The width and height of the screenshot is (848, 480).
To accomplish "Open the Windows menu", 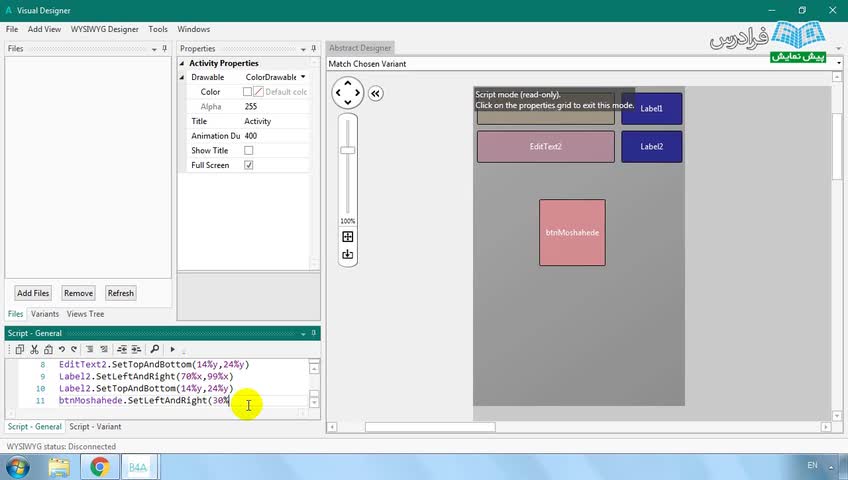I will click(194, 29).
